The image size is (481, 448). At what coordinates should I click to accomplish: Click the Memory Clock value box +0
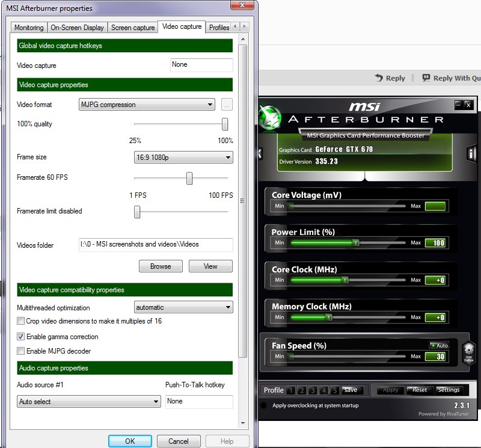pyautogui.click(x=435, y=318)
